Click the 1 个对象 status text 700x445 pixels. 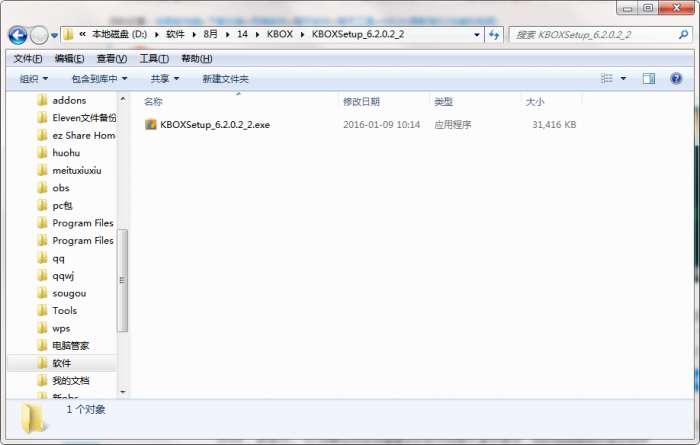tap(86, 409)
